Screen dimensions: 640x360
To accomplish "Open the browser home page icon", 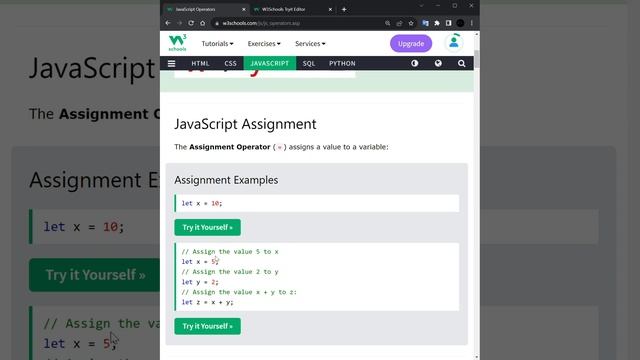I will (202, 23).
